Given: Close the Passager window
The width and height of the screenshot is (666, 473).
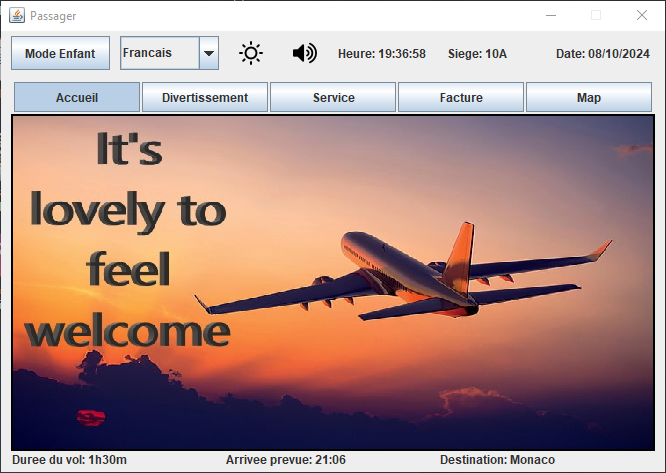Looking at the screenshot, I should (x=642, y=16).
